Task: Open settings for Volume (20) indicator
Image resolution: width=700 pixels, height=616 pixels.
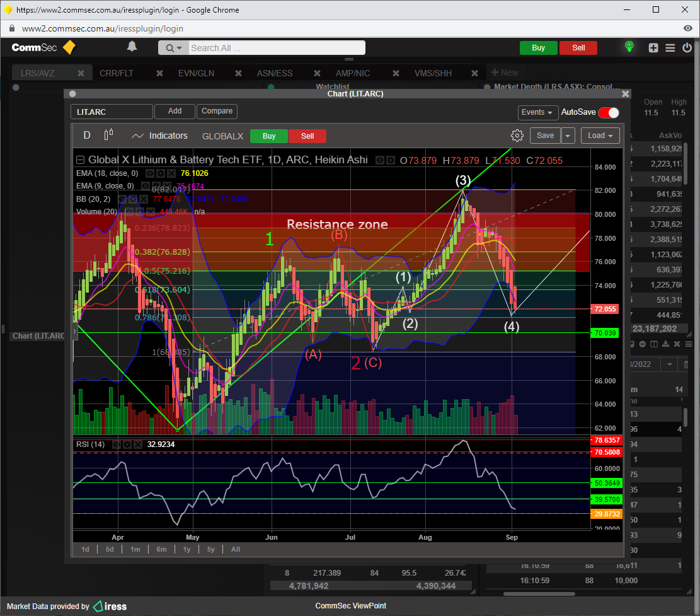Action: [139, 212]
